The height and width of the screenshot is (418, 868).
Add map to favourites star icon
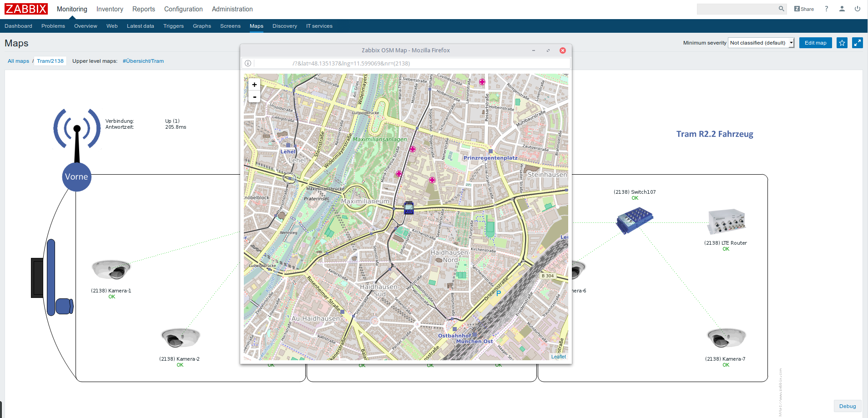(842, 43)
